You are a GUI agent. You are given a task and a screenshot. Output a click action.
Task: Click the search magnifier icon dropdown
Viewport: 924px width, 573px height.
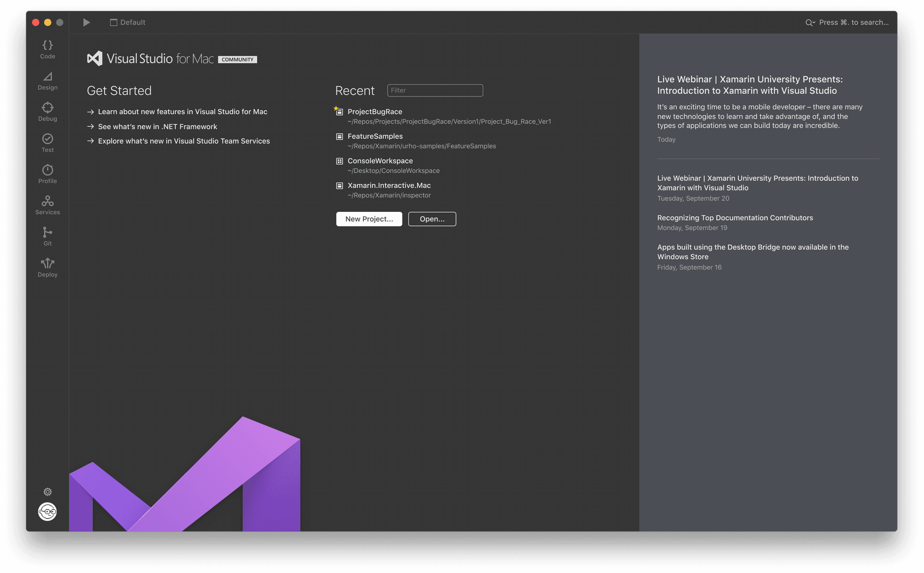[810, 23]
